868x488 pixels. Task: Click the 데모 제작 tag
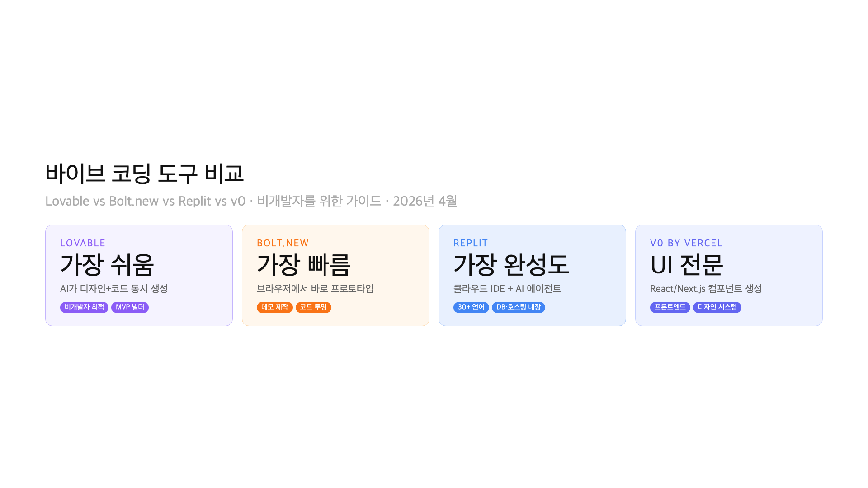(x=274, y=307)
